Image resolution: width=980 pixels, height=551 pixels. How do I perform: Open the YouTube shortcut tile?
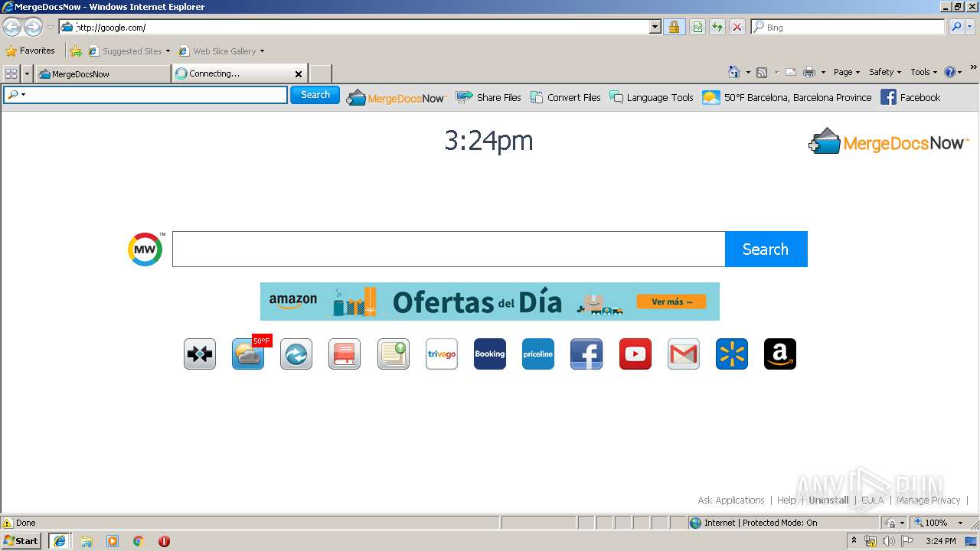(635, 354)
